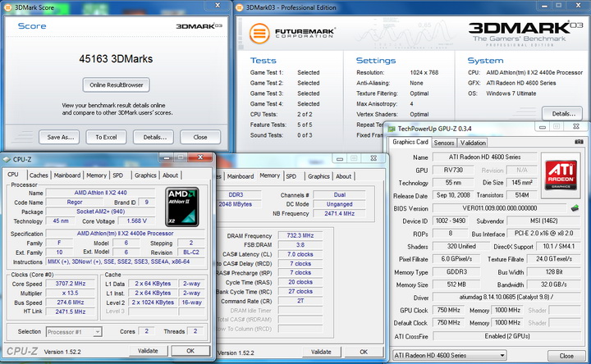591x364 pixels.
Task: Click the DRAM Frequency value 732.3 MHz
Action: [x=300, y=235]
